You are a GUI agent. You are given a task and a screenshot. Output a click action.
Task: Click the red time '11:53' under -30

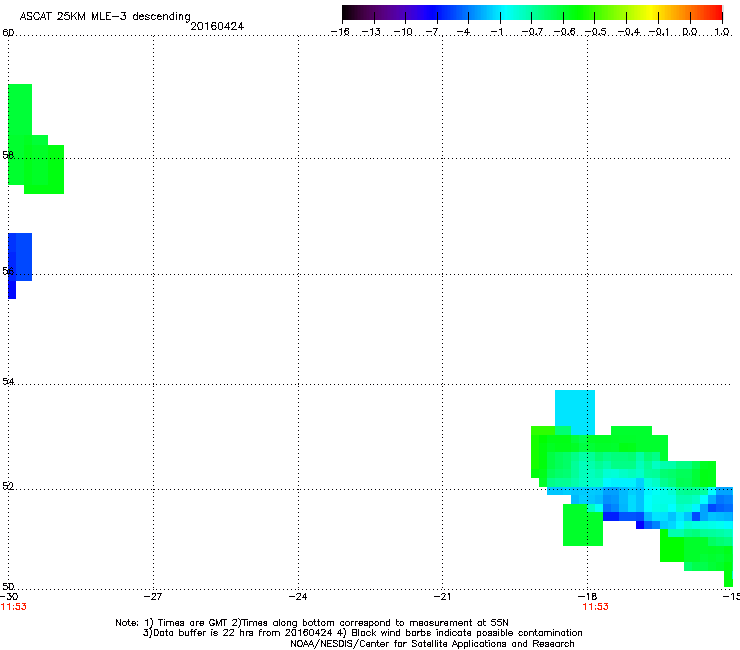(14, 607)
